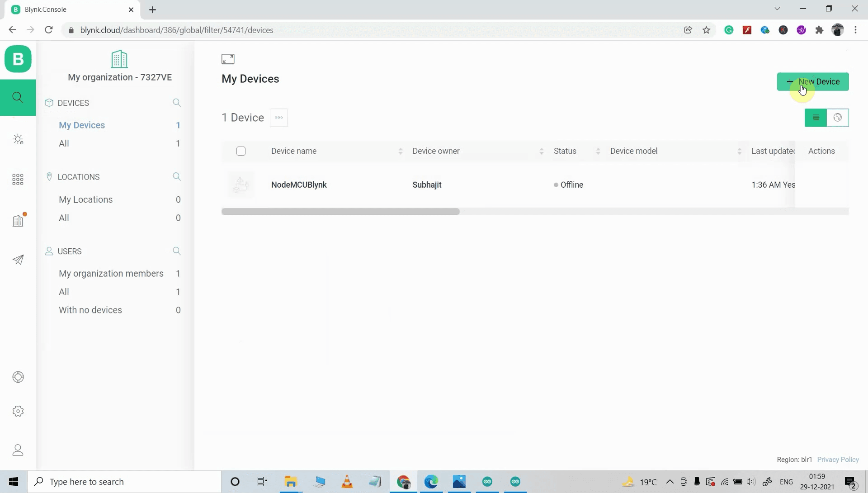Toggle the select-all checkbox in table header
The image size is (868, 493).
241,151
